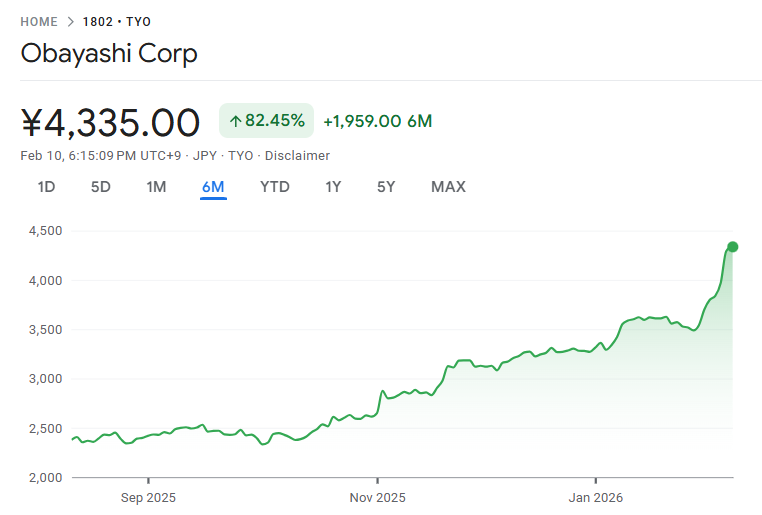Click the green endpoint dot on the chart
Viewport: 762px width, 515px height.
732,247
